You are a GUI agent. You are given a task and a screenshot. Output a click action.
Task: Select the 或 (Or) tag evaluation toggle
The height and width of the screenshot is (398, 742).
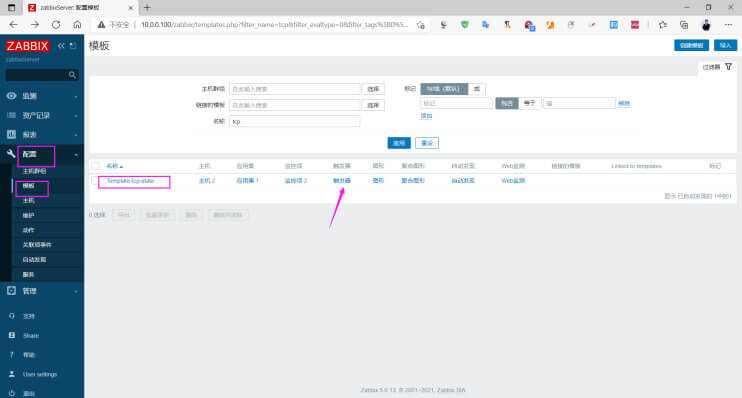477,89
